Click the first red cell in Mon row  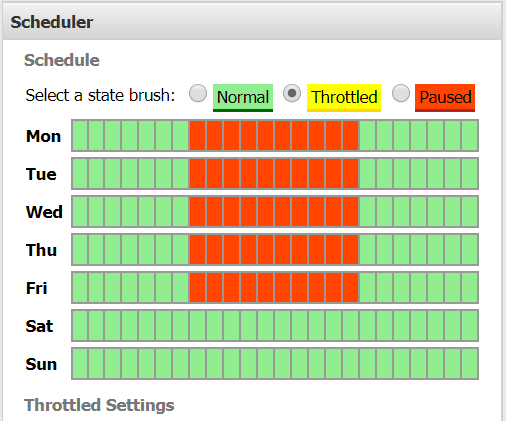pyautogui.click(x=198, y=136)
